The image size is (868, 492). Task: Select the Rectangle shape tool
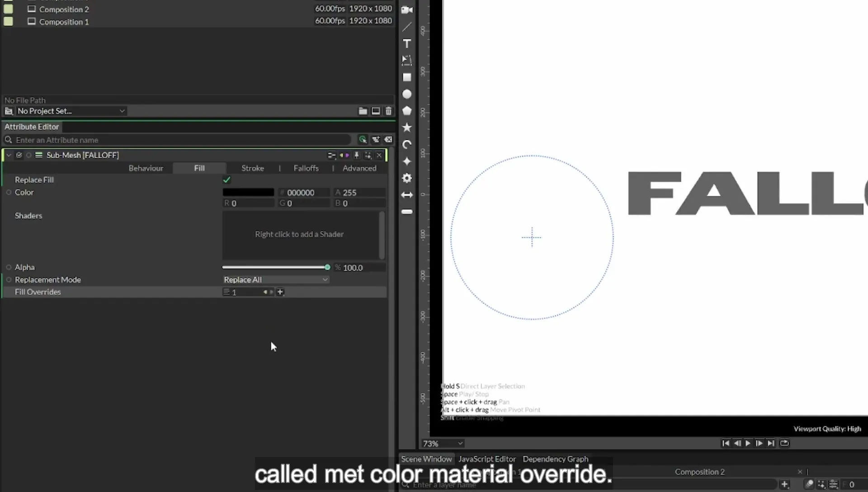(x=407, y=77)
